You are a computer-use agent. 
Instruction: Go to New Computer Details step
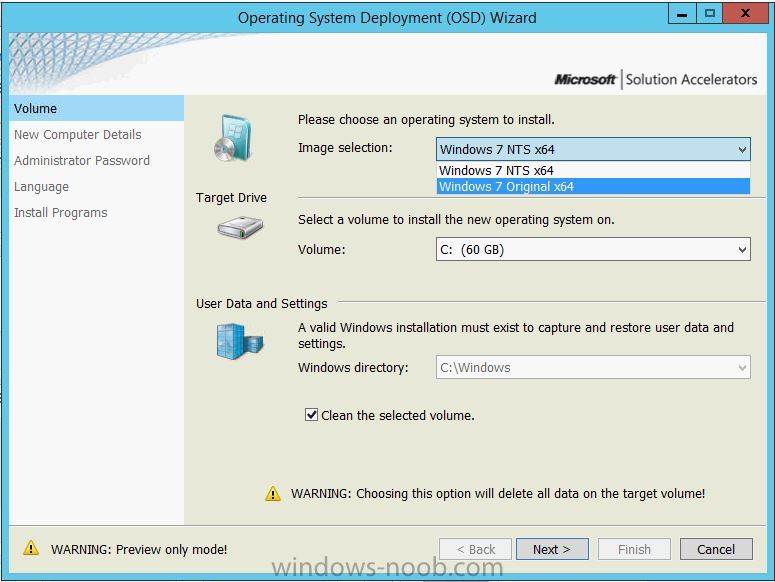78,134
